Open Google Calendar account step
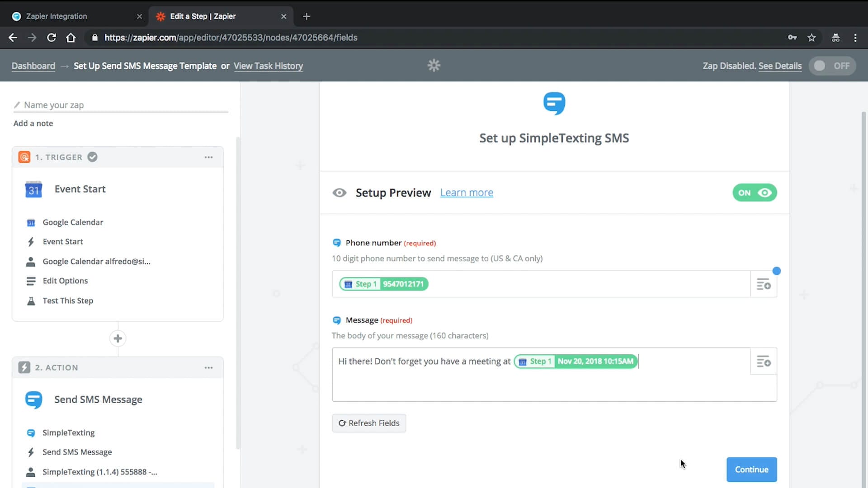The width and height of the screenshot is (868, 488). click(96, 262)
